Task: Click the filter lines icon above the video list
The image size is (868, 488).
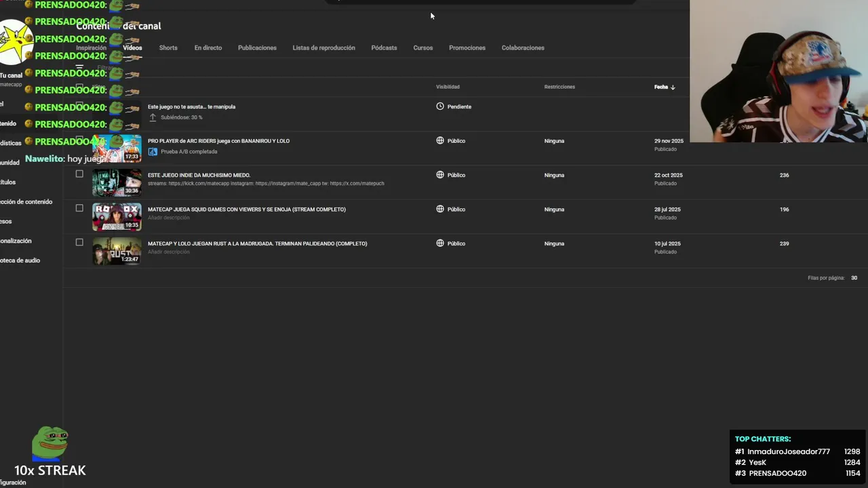Action: (79, 68)
